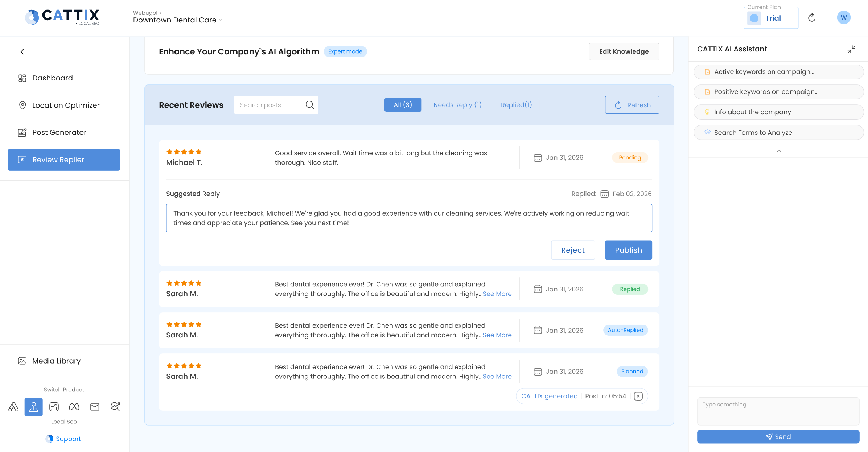Publish the suggested reply to Michael T.
This screenshot has height=452, width=868.
point(628,250)
